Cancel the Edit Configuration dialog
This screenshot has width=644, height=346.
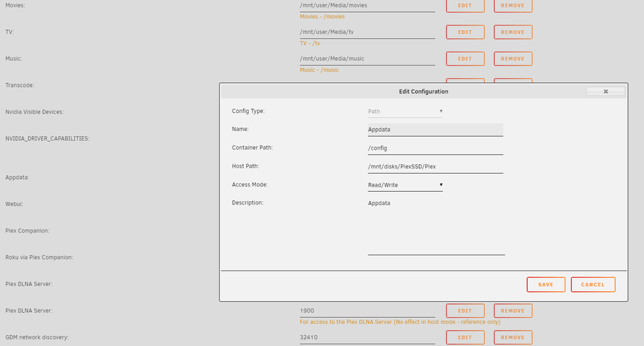593,285
